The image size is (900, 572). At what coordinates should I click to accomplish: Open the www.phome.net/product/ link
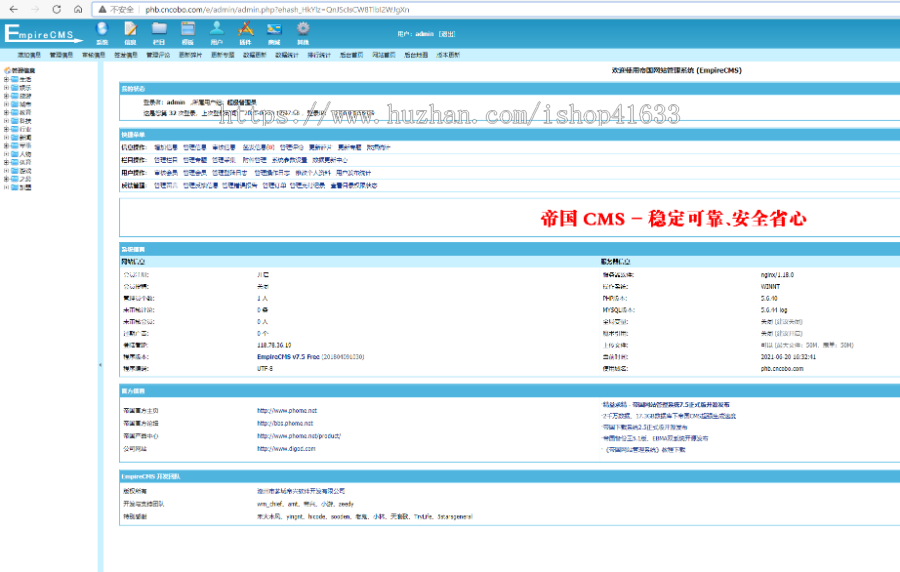299,436
